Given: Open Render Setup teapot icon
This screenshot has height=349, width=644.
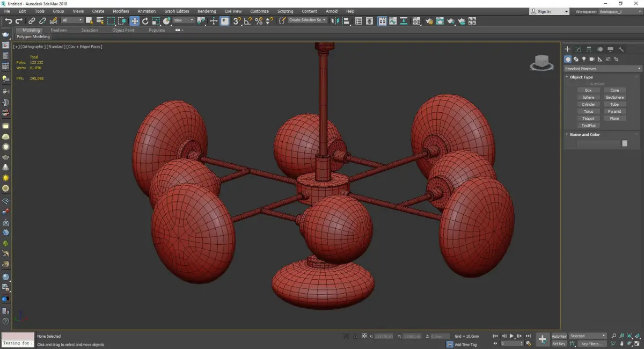Looking at the screenshot, I should 429,21.
